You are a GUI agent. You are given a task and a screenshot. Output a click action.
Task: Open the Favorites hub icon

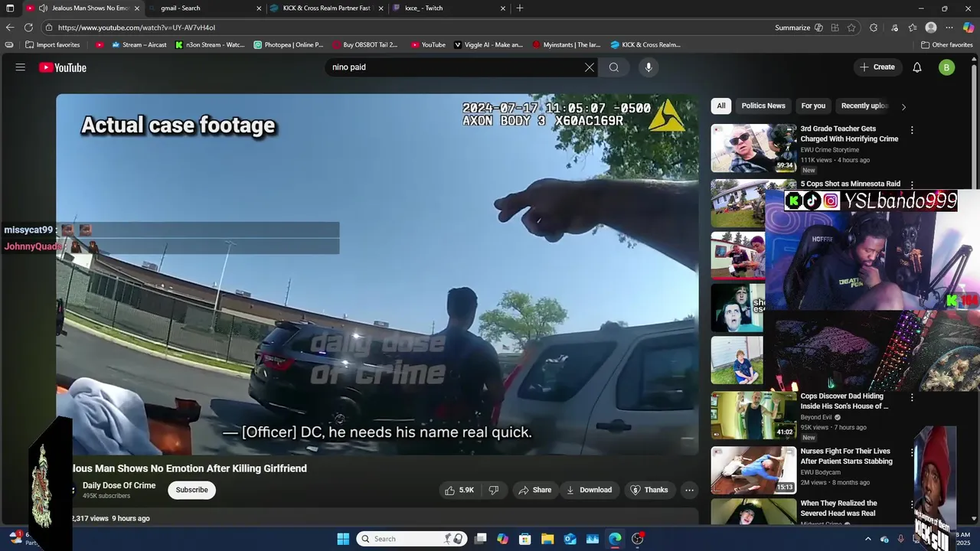(x=913, y=28)
